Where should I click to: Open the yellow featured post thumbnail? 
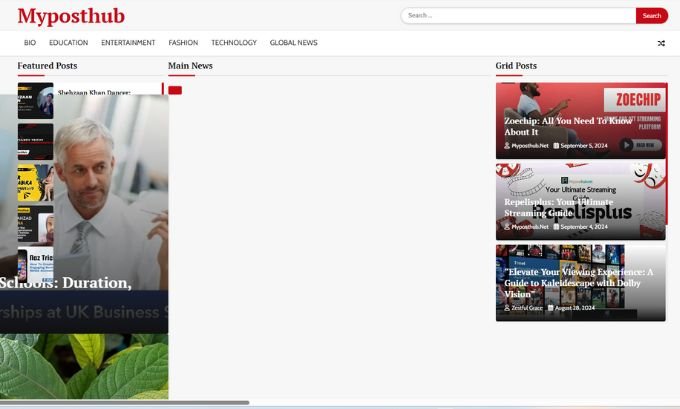[x=36, y=183]
